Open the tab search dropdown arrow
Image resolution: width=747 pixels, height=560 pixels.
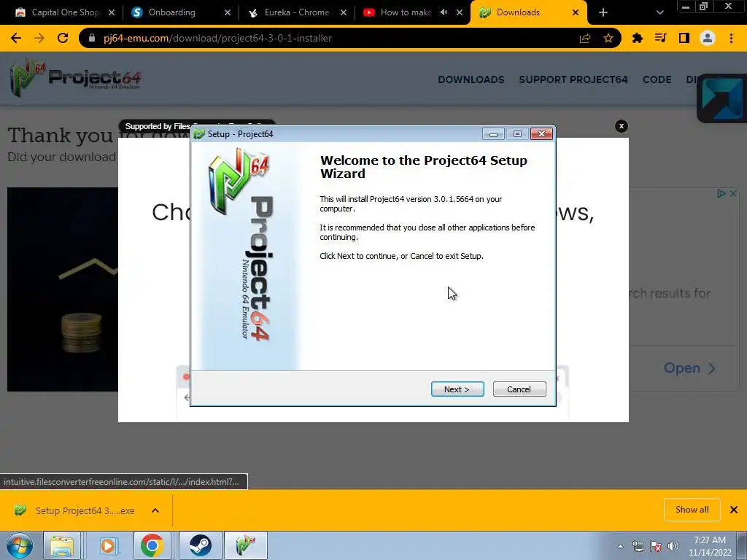[659, 12]
